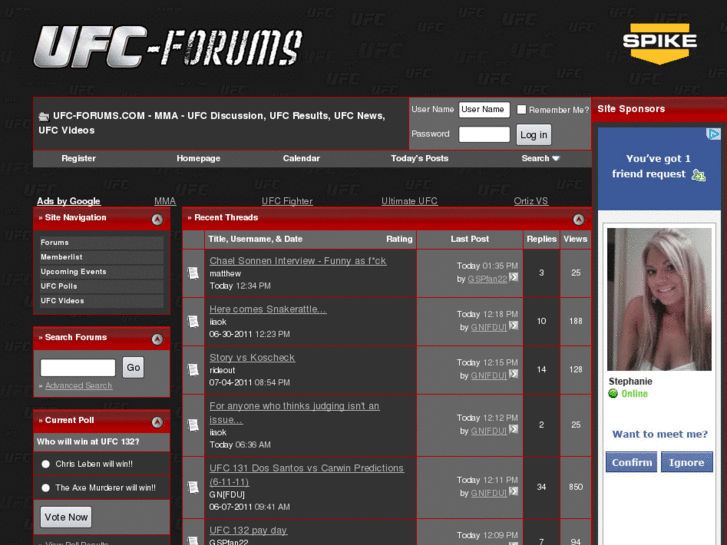
Task: Sort by Views column header
Action: point(575,239)
